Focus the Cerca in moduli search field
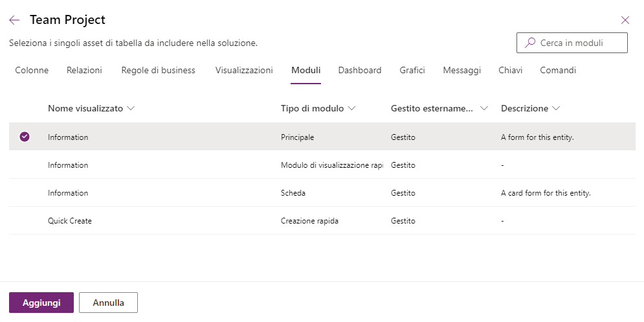Image resolution: width=644 pixels, height=322 pixels. [579, 43]
